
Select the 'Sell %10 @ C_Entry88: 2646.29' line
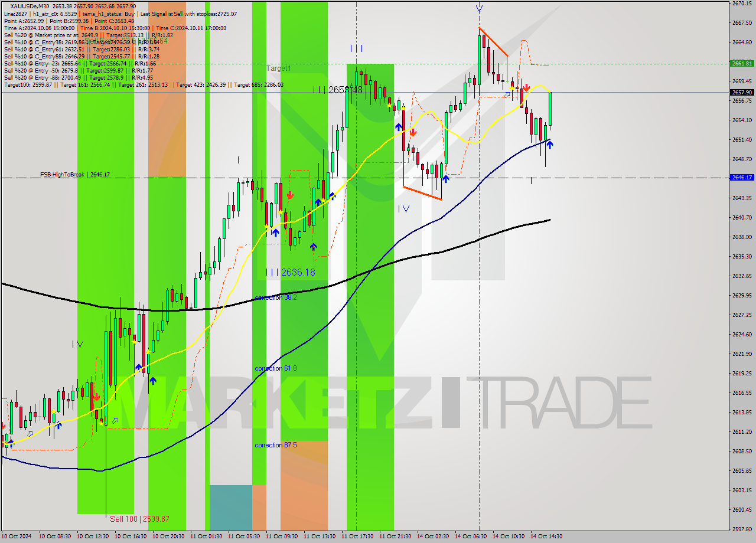pos(81,56)
